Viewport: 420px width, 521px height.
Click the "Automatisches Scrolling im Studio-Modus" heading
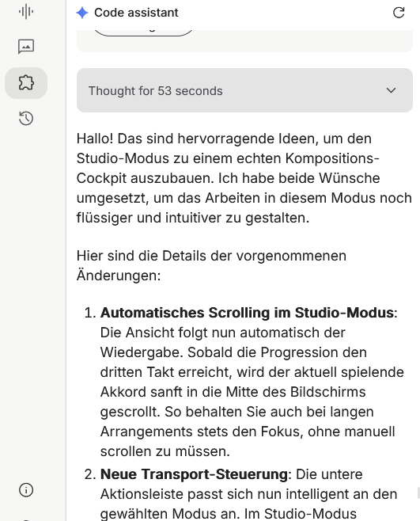pyautogui.click(x=247, y=313)
